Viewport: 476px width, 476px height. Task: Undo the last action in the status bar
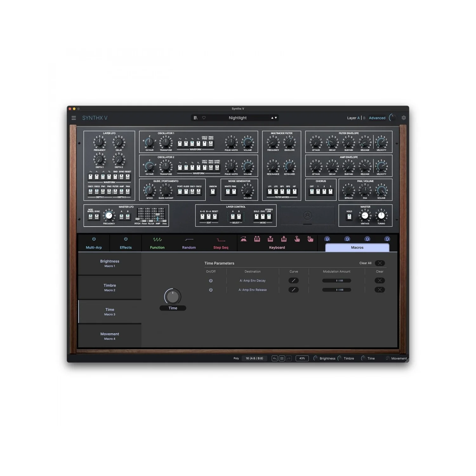[275, 358]
